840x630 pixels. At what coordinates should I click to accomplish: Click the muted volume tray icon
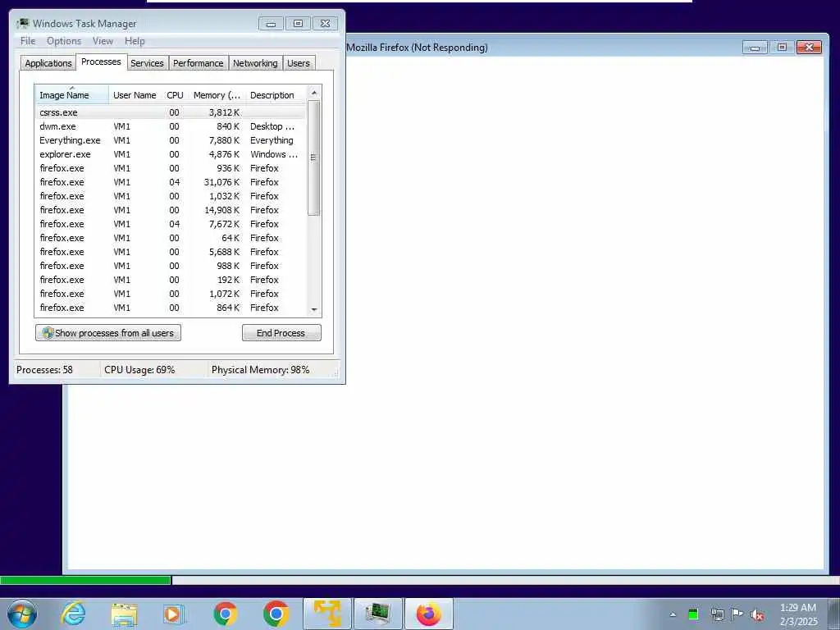coord(757,614)
